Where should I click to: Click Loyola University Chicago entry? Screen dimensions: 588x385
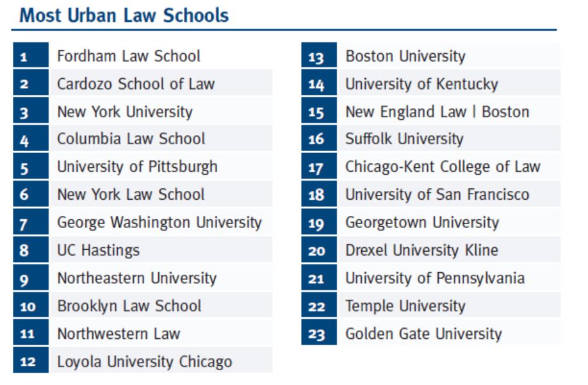[145, 361]
